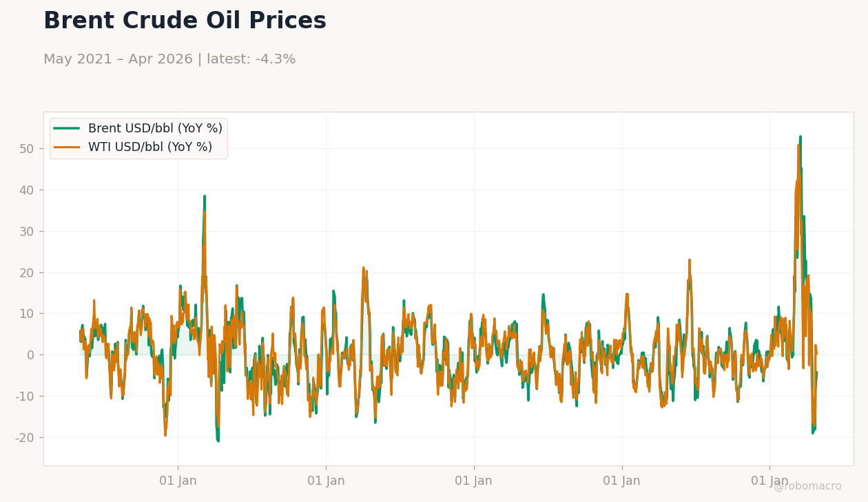
Task: Click the Brent USD/bbl (YoY %) legend label
Action: coord(155,128)
